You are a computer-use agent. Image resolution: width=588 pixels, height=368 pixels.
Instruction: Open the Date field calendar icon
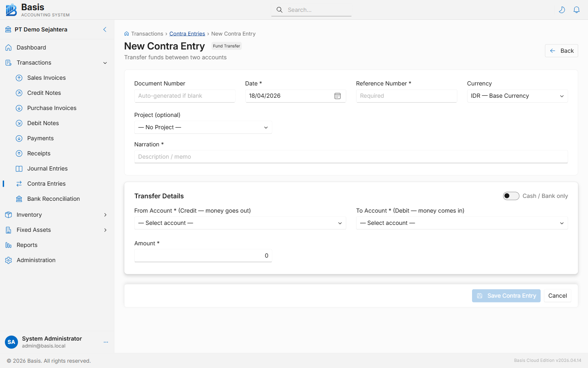[x=337, y=96]
